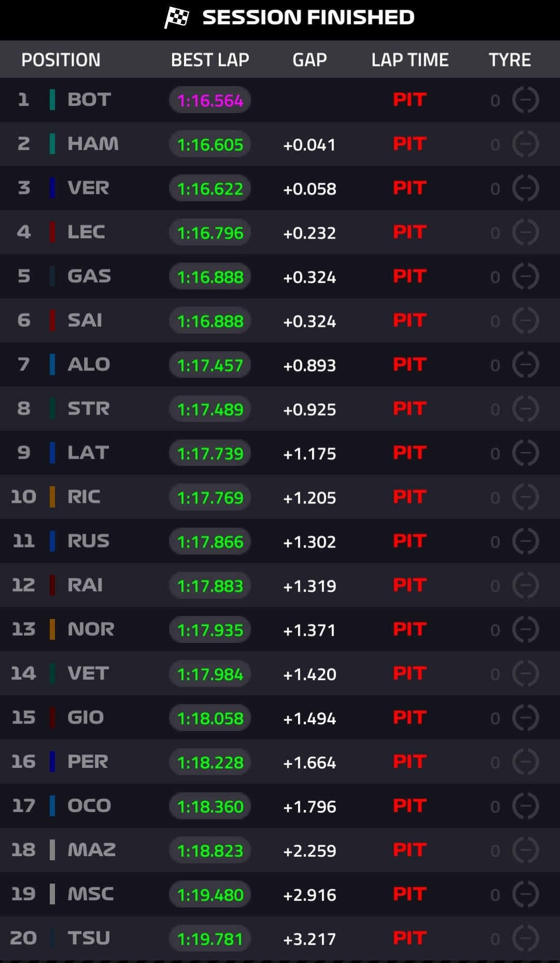Click the +2.916 gap value for MSC
560x963 pixels.
[310, 895]
